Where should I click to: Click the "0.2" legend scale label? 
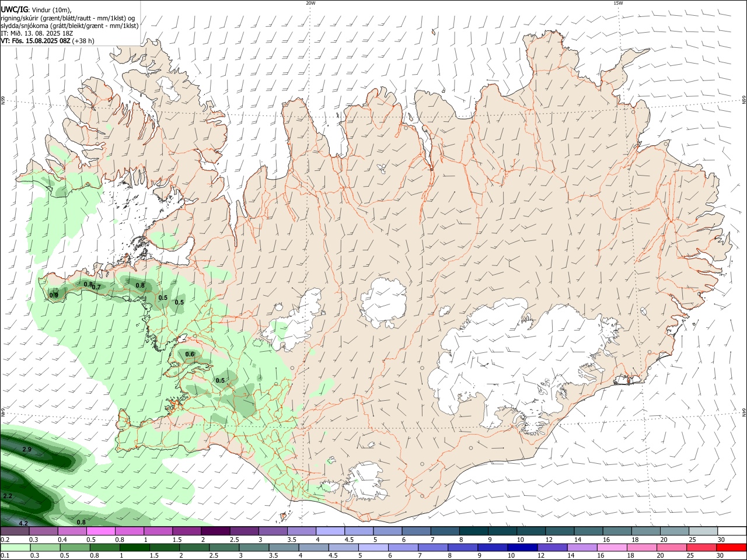(5, 540)
